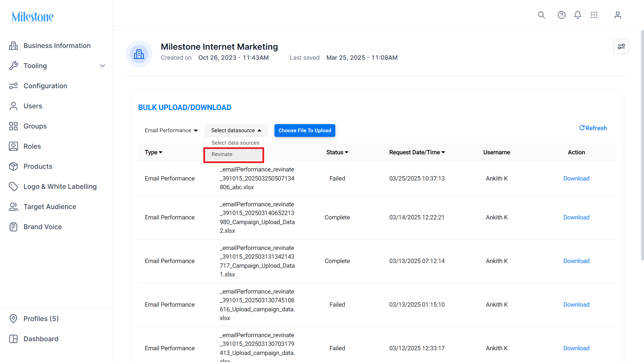Refresh the upload list
This screenshot has height=362, width=644.
(593, 128)
